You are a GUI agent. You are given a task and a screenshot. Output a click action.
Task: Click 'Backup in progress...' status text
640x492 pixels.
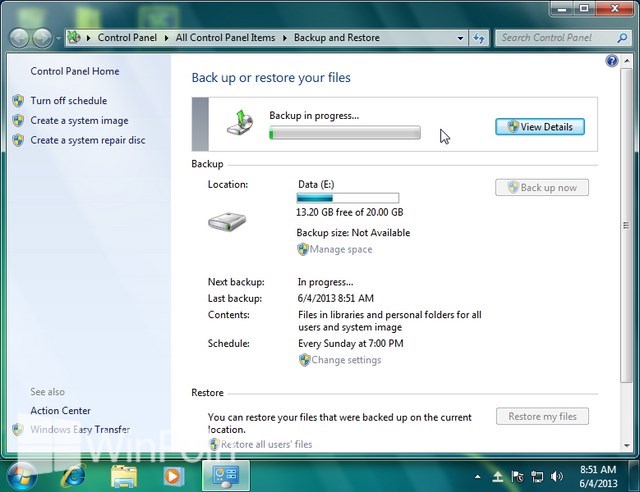tap(314, 116)
